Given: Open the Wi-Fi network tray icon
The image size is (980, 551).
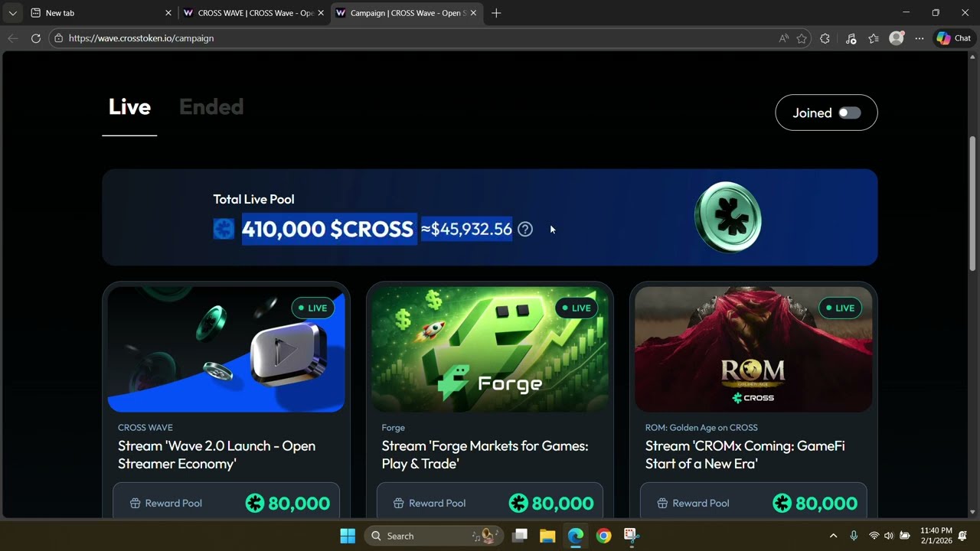Looking at the screenshot, I should tap(874, 536).
